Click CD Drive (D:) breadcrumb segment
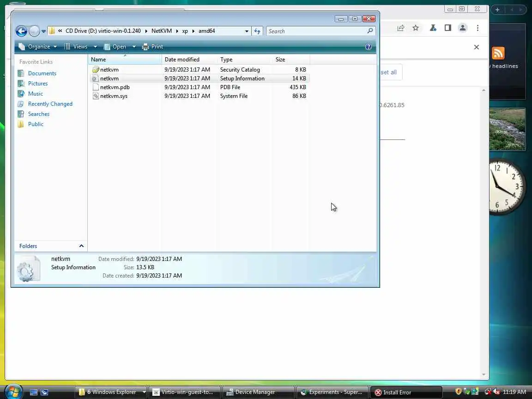The height and width of the screenshot is (399, 532). pyautogui.click(x=103, y=31)
